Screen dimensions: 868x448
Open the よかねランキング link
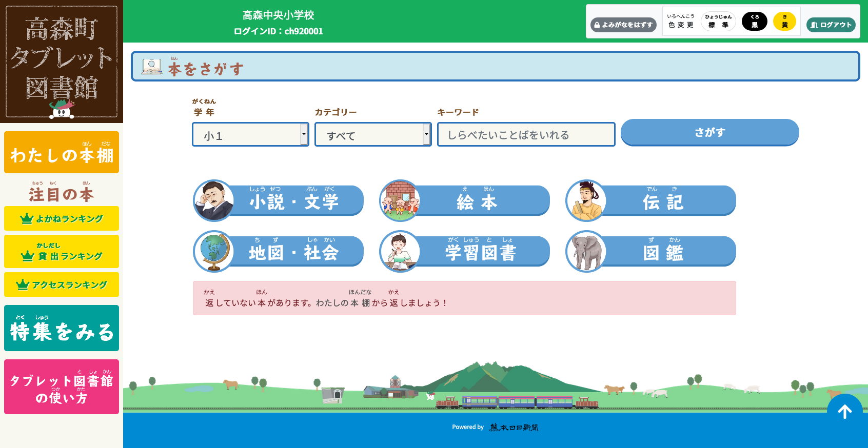62,219
